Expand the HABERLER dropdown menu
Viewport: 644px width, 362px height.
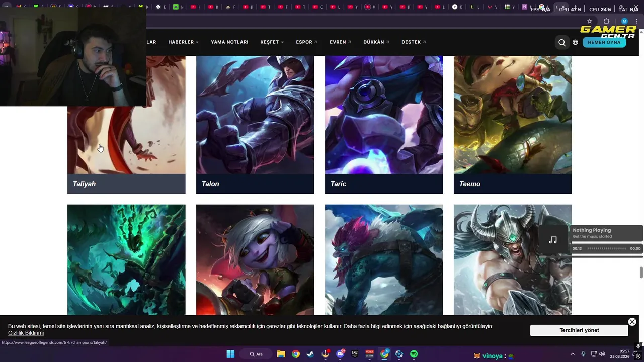click(x=183, y=42)
